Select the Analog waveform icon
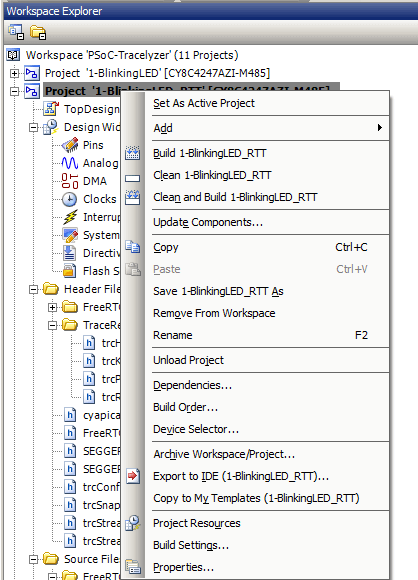 pos(70,163)
